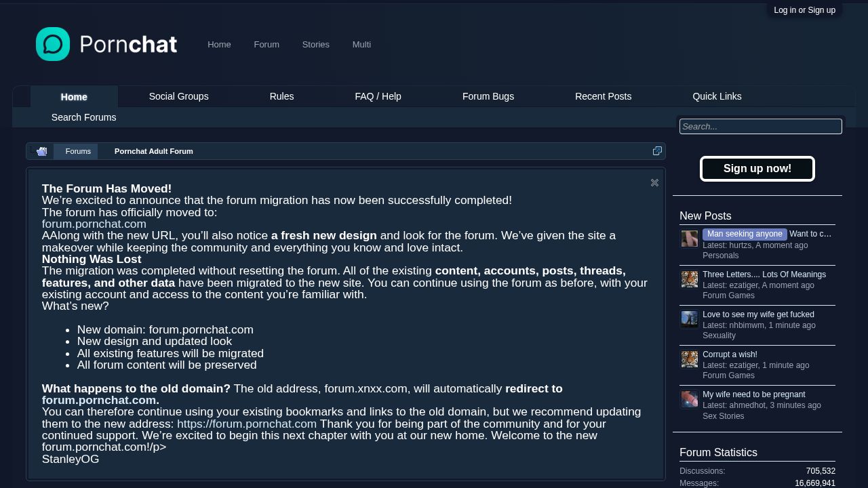Open hurtzs avatar in New Posts
Image resolution: width=868 pixels, height=488 pixels.
(x=690, y=239)
